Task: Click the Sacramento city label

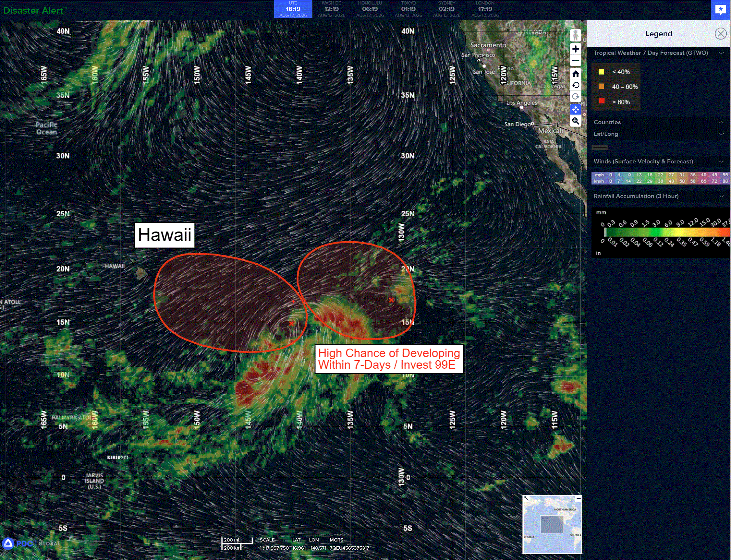Action: [488, 45]
